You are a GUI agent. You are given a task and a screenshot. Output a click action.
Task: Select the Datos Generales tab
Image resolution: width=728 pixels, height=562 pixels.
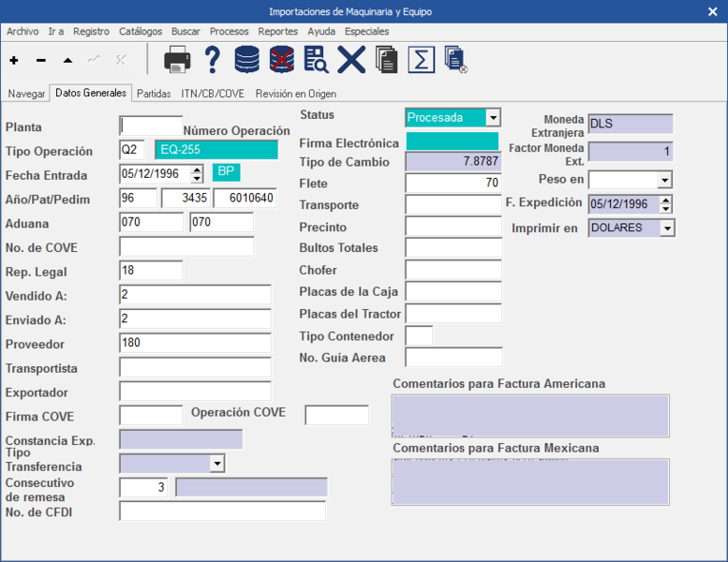pyautogui.click(x=91, y=93)
